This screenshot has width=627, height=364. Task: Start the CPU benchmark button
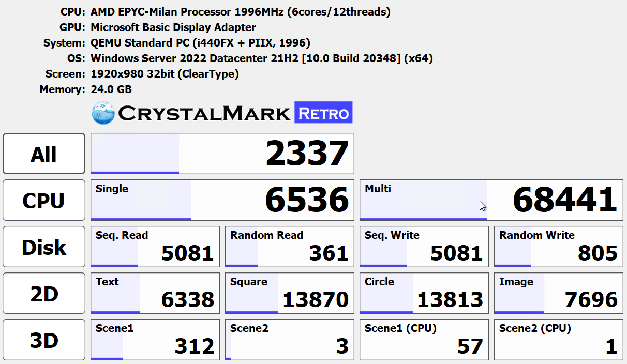[x=44, y=200]
